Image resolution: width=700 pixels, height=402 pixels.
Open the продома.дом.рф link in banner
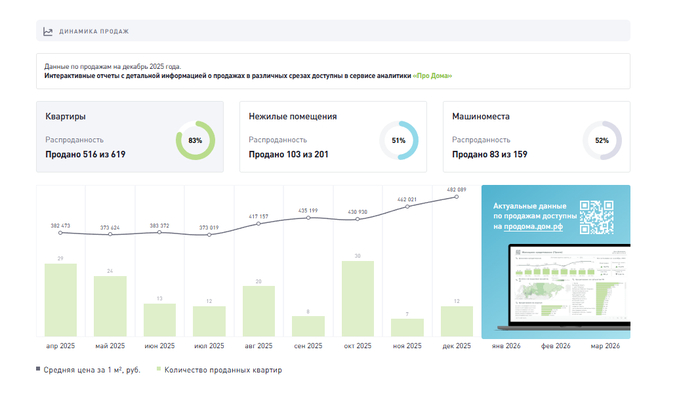[534, 227]
